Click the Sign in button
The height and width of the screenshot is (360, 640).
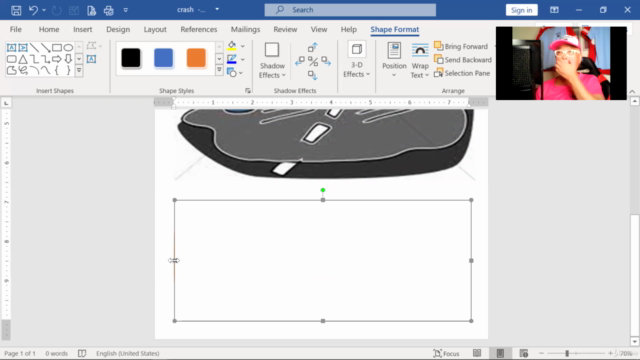click(521, 10)
